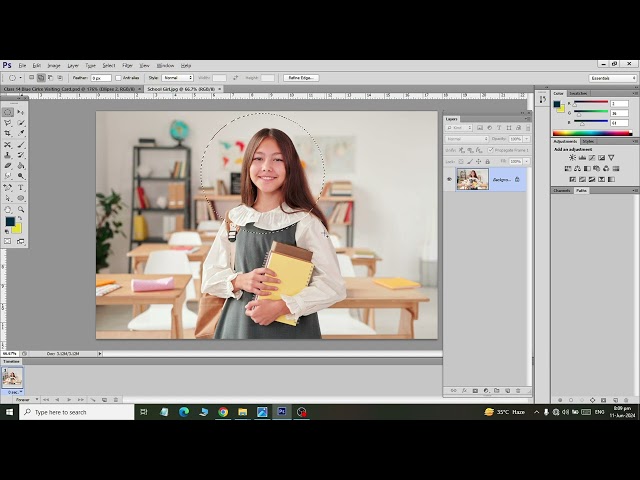Hide the Background layer with the eye icon

(x=449, y=179)
